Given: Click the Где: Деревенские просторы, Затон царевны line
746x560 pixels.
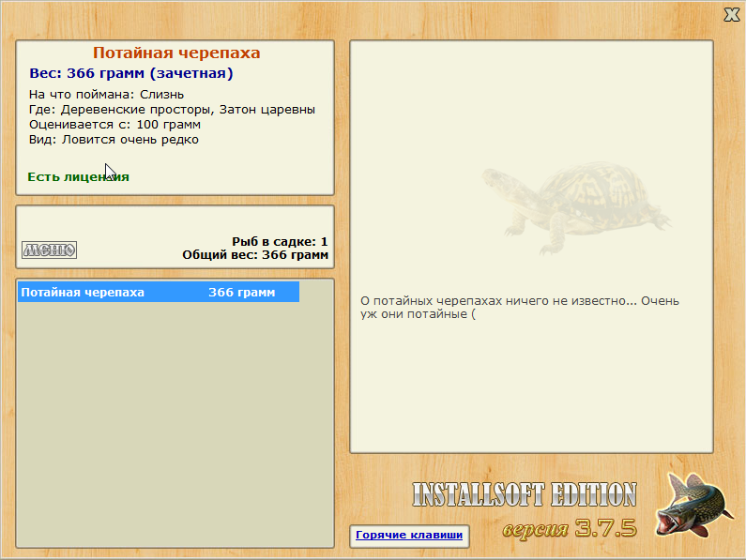Looking at the screenshot, I should pyautogui.click(x=173, y=110).
